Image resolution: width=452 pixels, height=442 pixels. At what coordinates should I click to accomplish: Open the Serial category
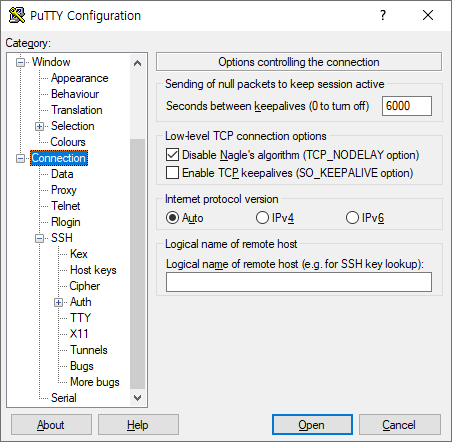(64, 398)
